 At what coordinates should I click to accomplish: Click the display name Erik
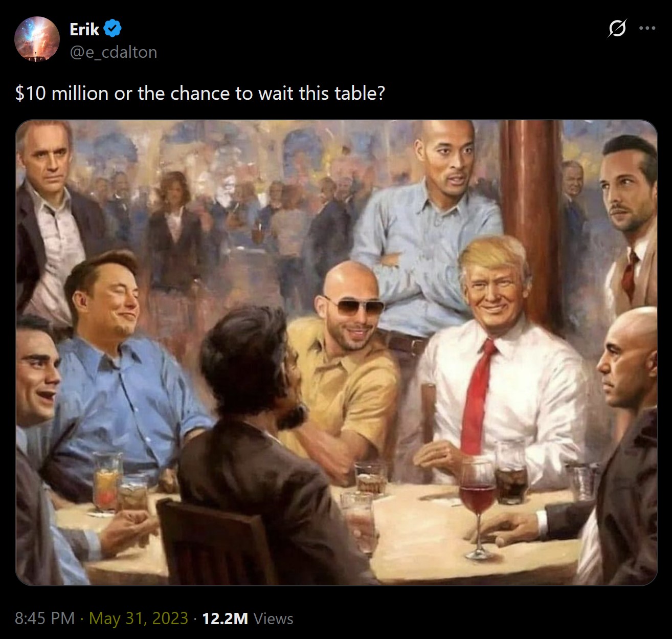pos(84,29)
